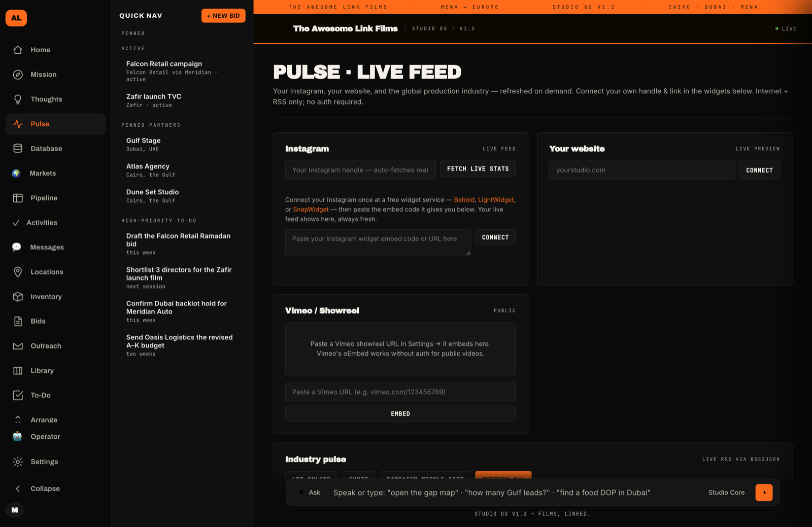Open Mission compass icon in sidebar
This screenshot has width=812, height=527.
click(18, 75)
